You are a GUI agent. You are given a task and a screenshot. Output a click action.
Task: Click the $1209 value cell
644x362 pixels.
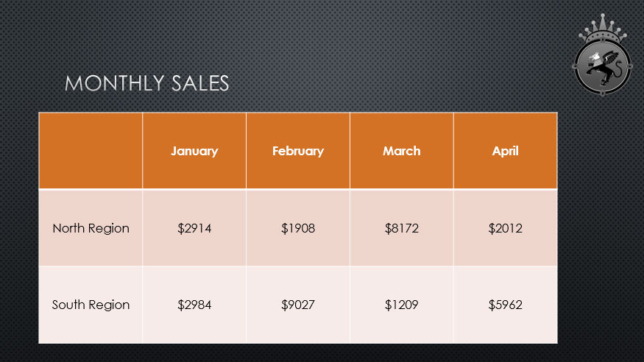(402, 305)
